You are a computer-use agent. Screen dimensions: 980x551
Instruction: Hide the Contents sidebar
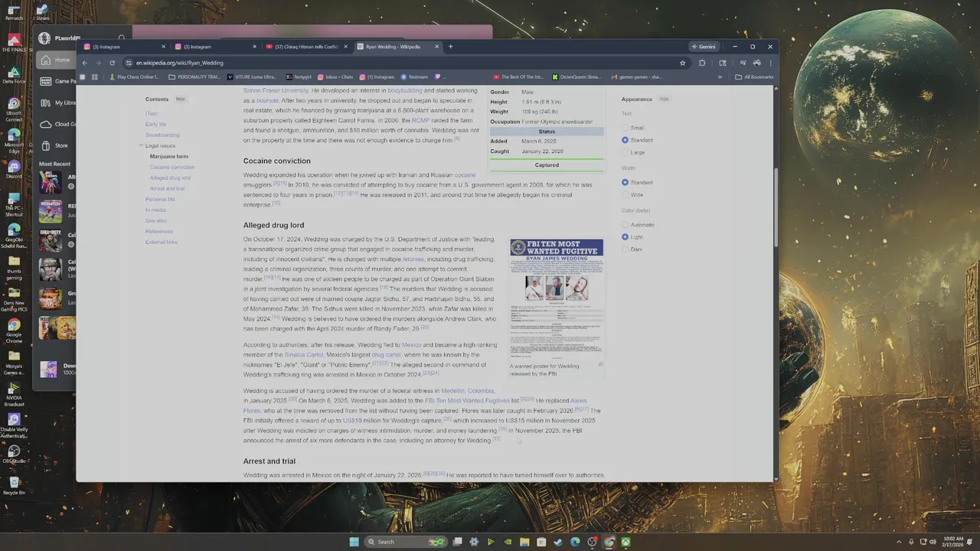click(x=180, y=99)
